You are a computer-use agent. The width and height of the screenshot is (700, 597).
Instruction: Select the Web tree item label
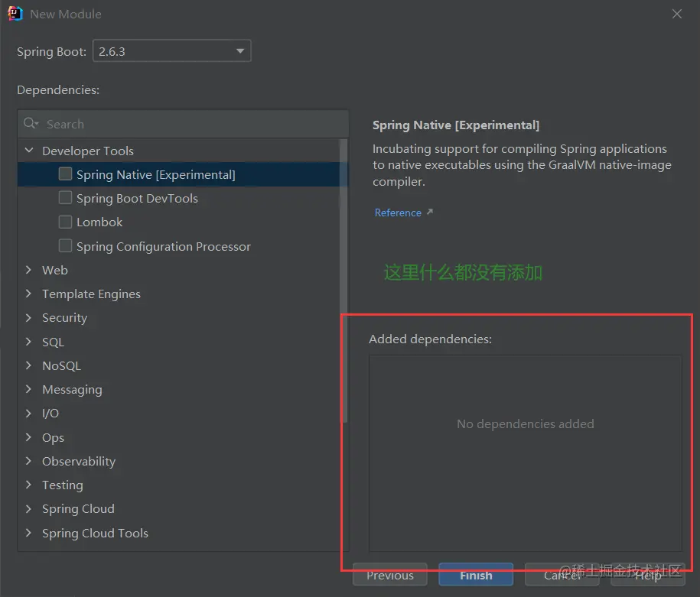(x=55, y=270)
